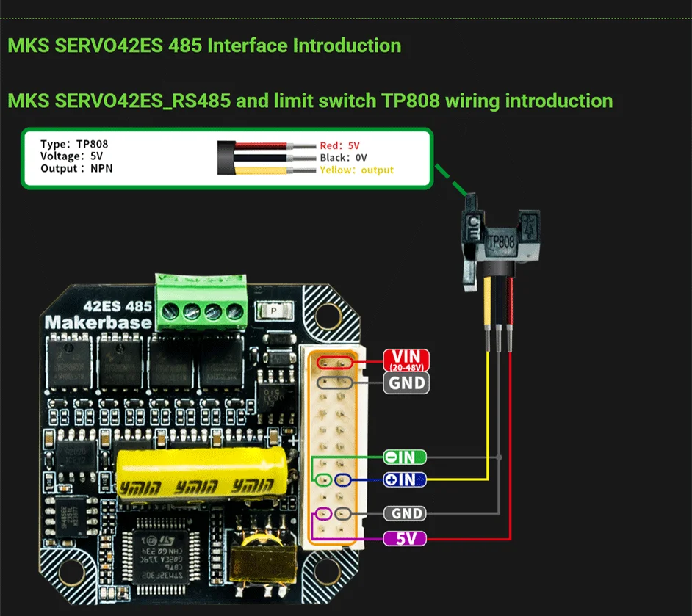Click the 'Output: NPN' text
This screenshot has width=692, height=616.
pos(76,168)
